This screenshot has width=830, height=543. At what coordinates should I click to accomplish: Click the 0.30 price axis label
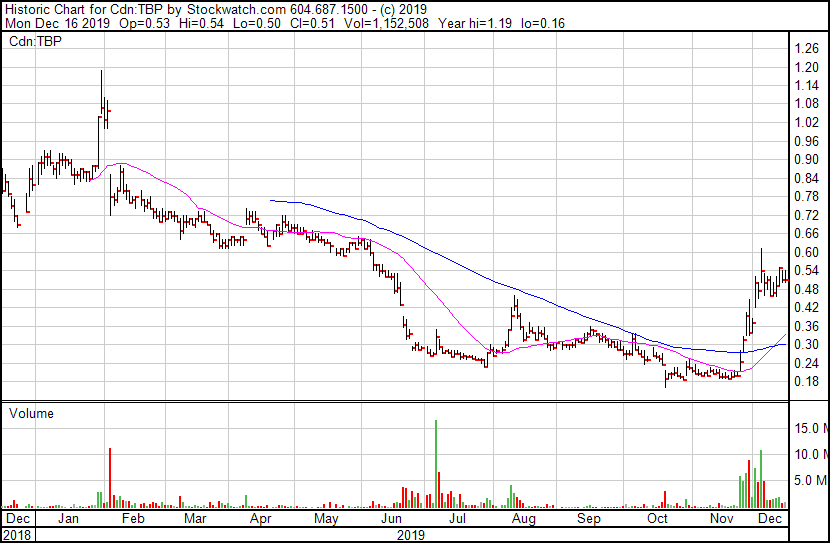[x=806, y=345]
